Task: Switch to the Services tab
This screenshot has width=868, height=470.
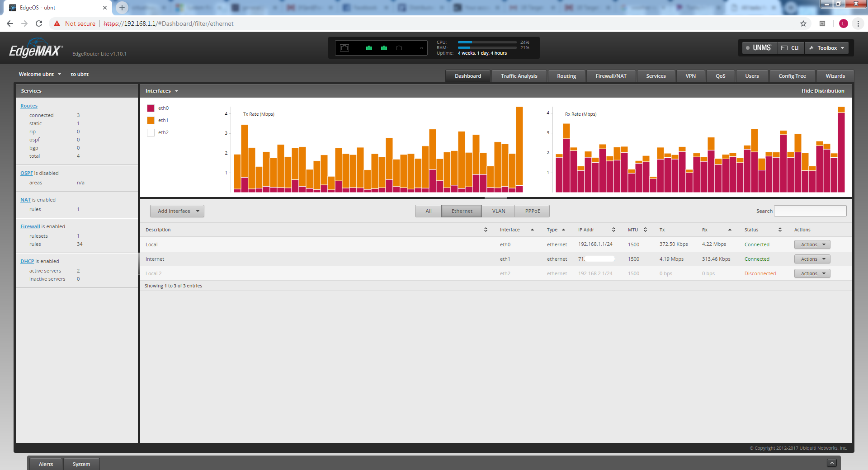Action: (656, 76)
